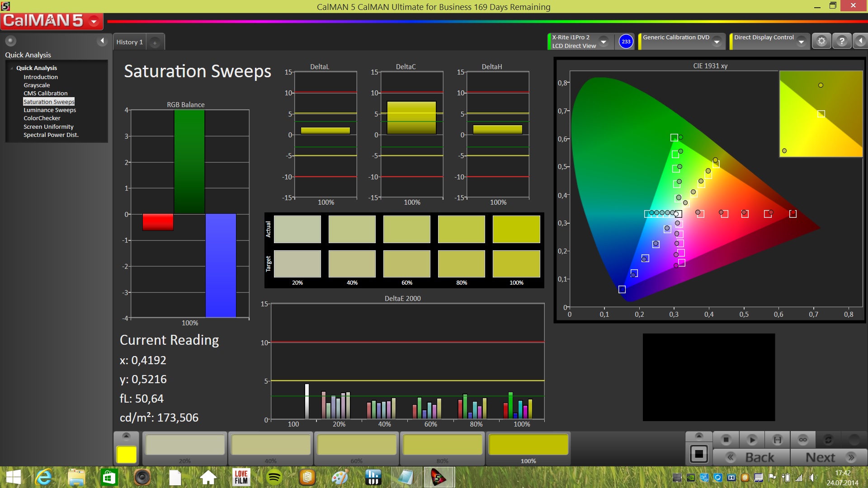Open the help question mark icon
Viewport: 868px width, 488px height.
tap(841, 41)
